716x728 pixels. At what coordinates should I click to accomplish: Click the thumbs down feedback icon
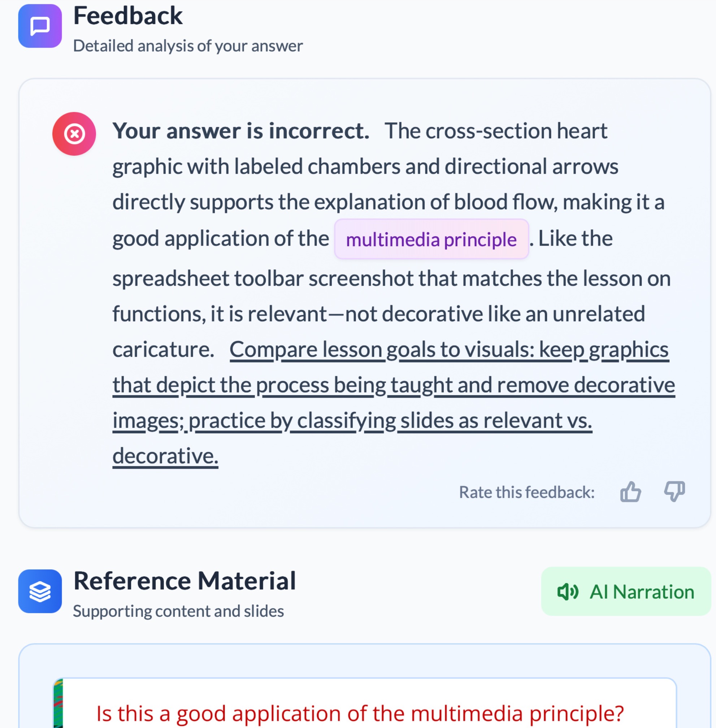coord(674,491)
